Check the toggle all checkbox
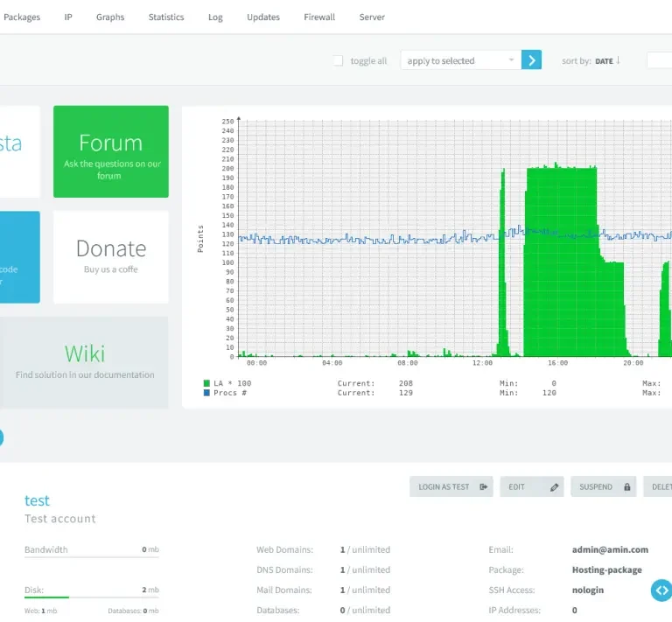 [x=338, y=61]
